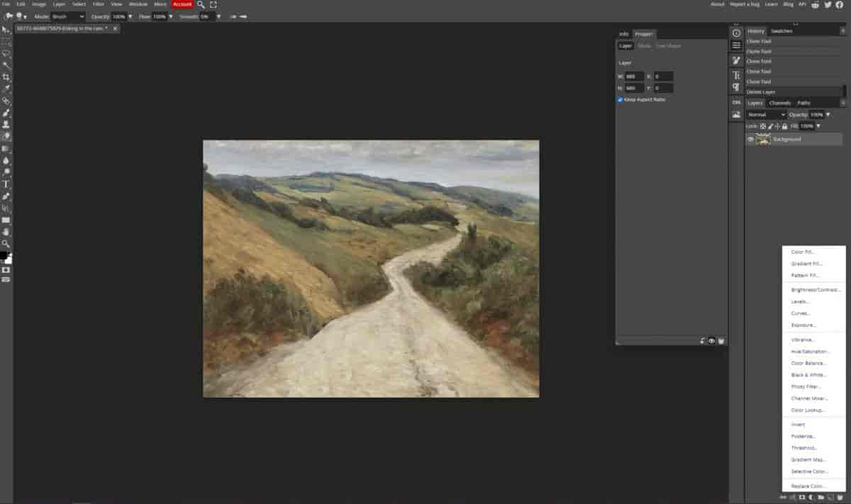This screenshot has width=851, height=504.
Task: Expand the layer Opacity arrow
Action: point(828,115)
